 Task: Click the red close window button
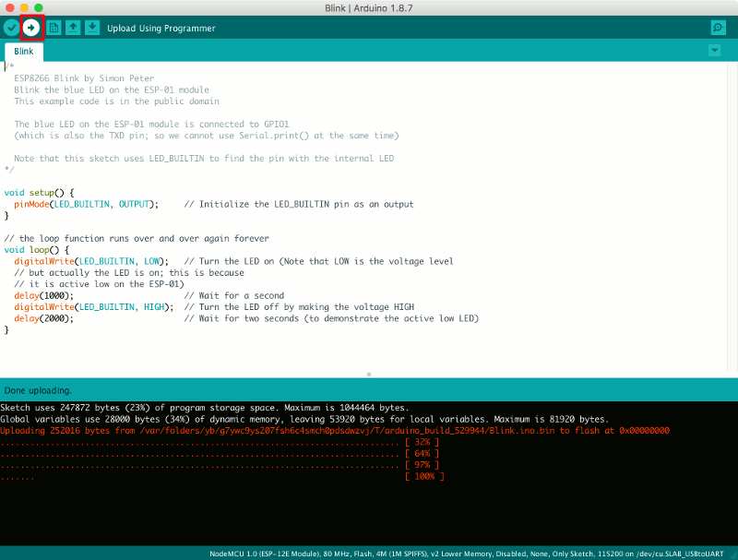10,8
